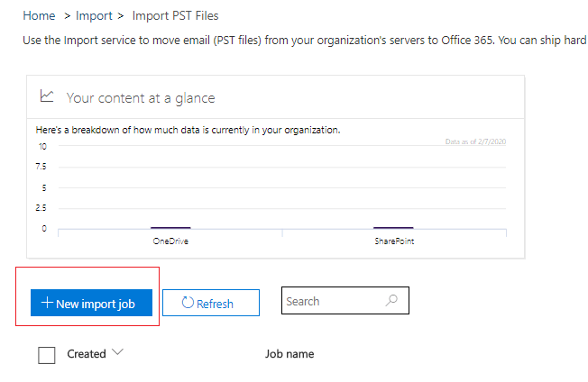
Task: Click the OneDrive axis label
Action: pos(170,241)
